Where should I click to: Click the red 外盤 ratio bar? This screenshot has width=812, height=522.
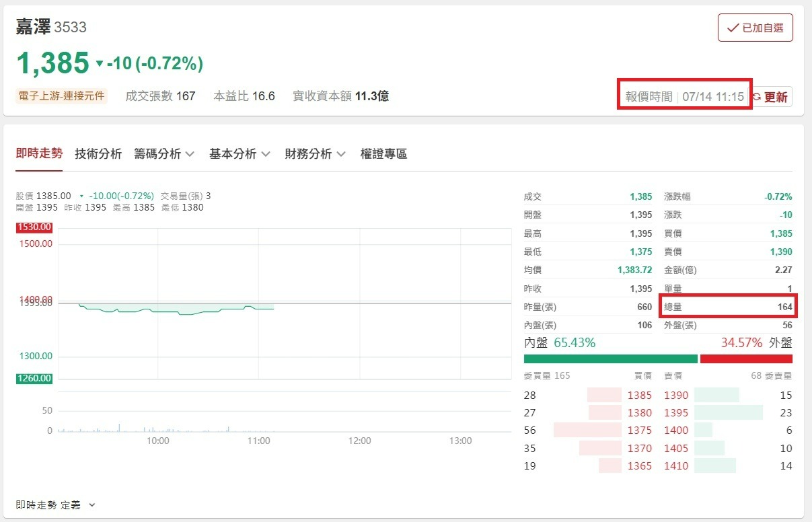746,359
